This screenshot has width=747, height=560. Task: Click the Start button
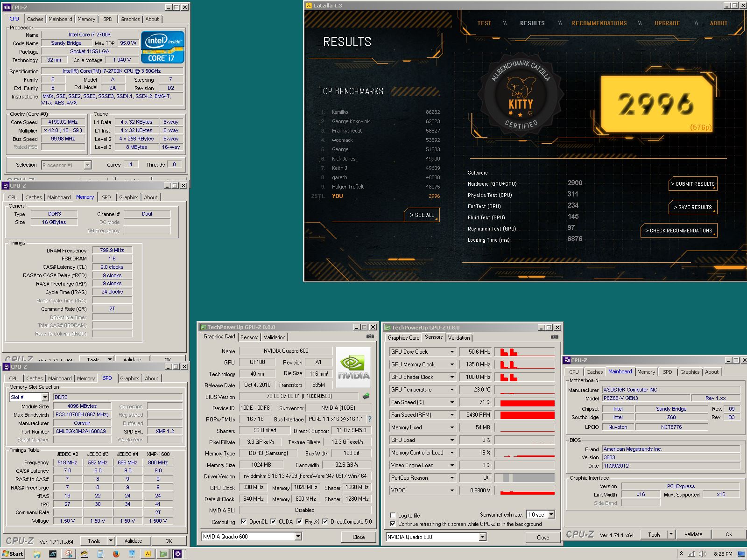13,554
